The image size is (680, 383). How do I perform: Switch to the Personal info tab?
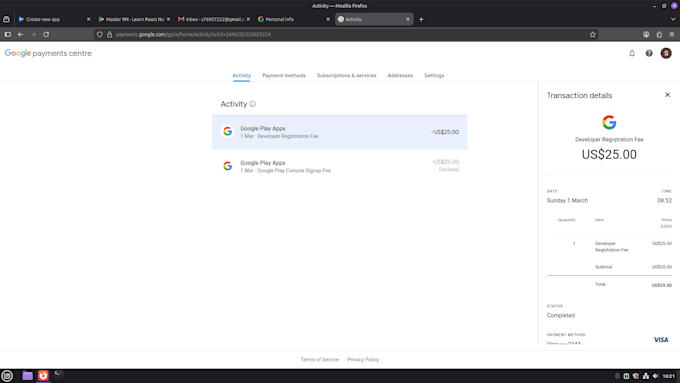(x=293, y=19)
